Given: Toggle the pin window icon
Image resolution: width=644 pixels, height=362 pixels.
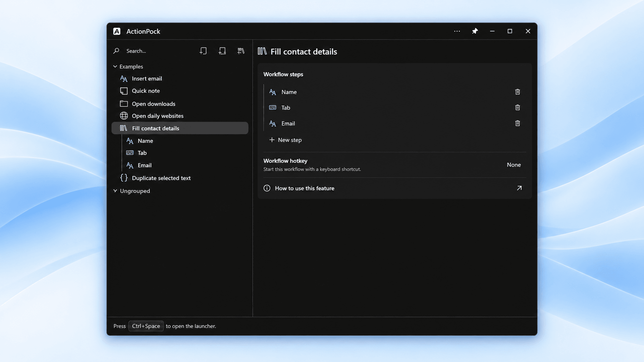Looking at the screenshot, I should click(x=475, y=31).
